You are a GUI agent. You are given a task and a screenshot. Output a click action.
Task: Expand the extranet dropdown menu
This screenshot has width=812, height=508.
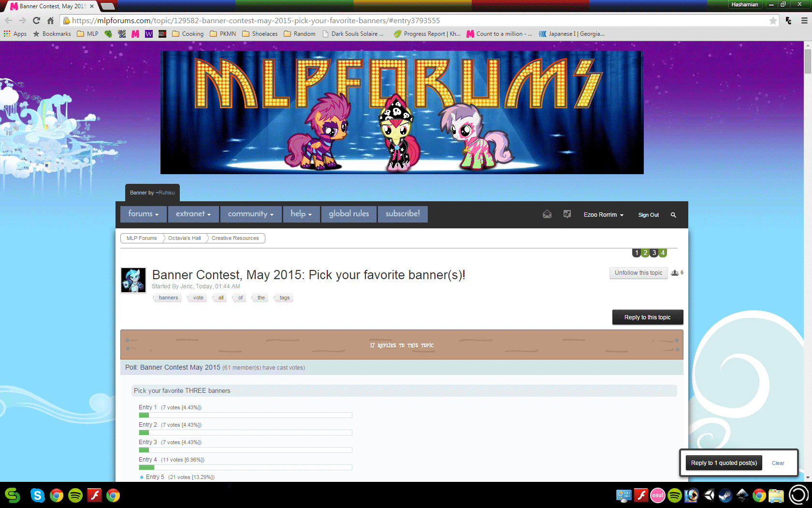pos(193,214)
